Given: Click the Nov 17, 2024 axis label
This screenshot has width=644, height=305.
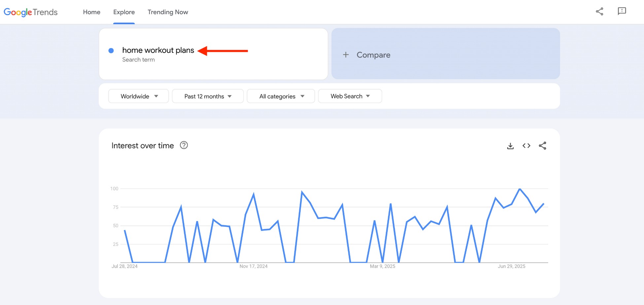Looking at the screenshot, I should tap(253, 266).
